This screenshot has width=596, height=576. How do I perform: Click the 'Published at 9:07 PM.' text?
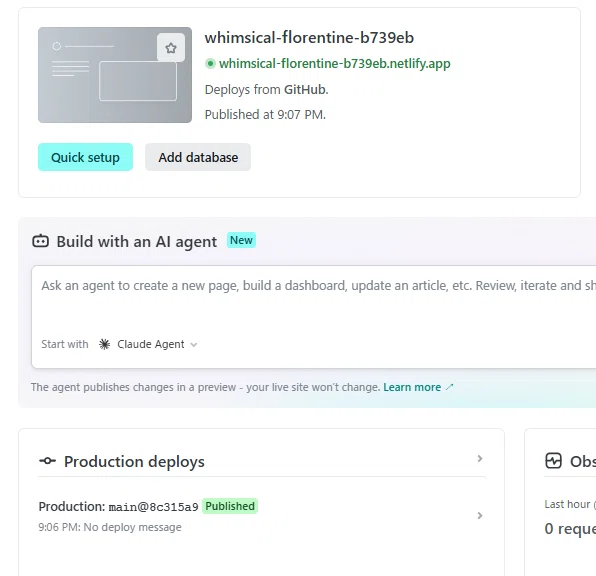point(265,115)
